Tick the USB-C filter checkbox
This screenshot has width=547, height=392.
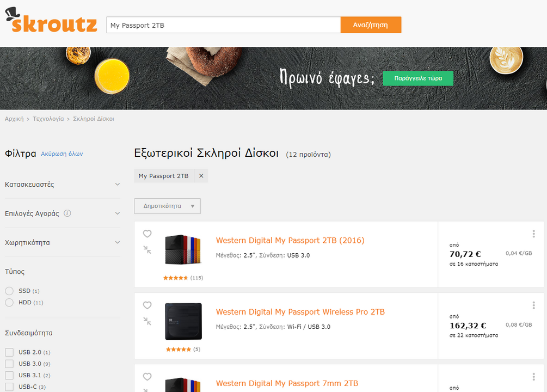tap(9, 387)
